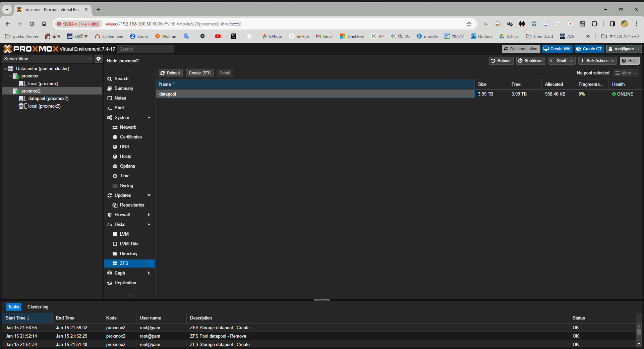The image size is (644, 349).
Task: Switch to the Cluster log tab
Action: tap(38, 307)
